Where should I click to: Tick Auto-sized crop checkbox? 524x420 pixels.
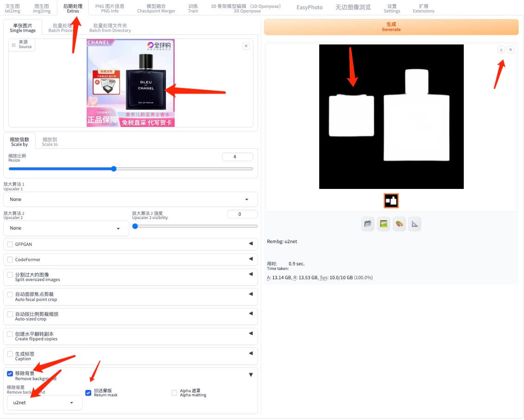10,314
